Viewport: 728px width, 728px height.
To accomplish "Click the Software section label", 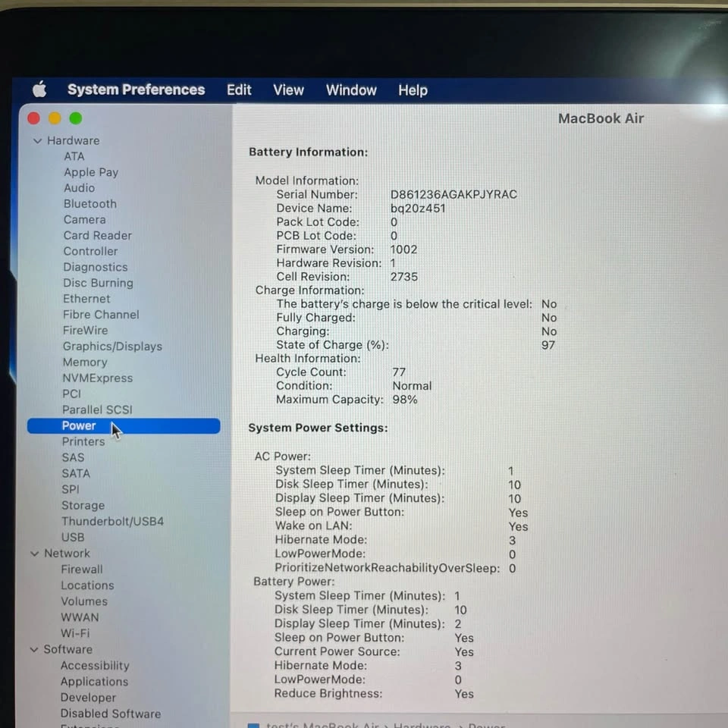I will point(67,650).
